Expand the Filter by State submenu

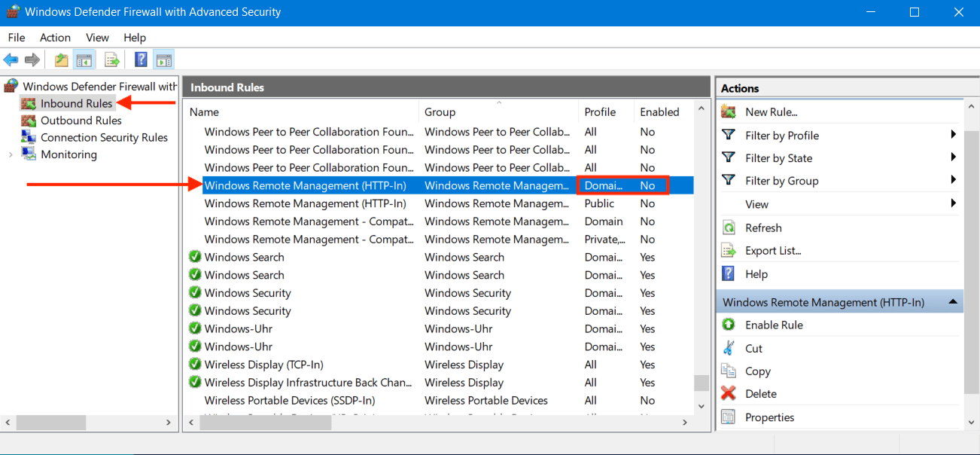[777, 157]
